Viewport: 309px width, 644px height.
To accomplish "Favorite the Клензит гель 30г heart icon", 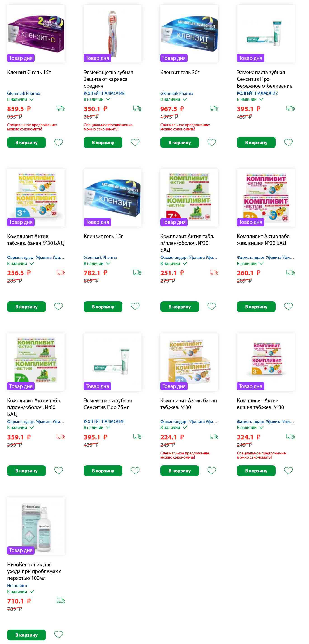I will 212,142.
